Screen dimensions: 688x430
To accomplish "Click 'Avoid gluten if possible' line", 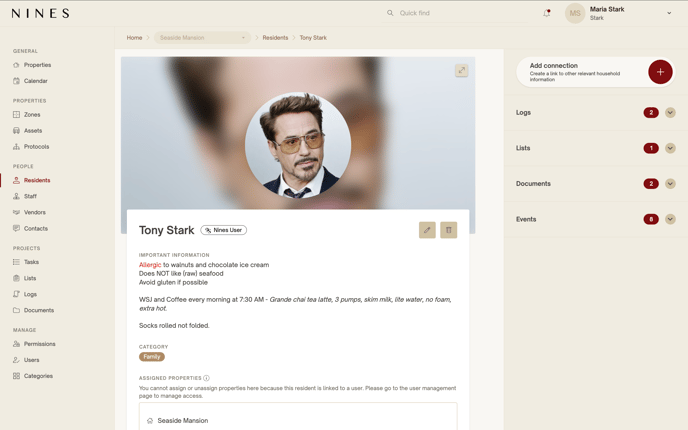I will pyautogui.click(x=173, y=282).
